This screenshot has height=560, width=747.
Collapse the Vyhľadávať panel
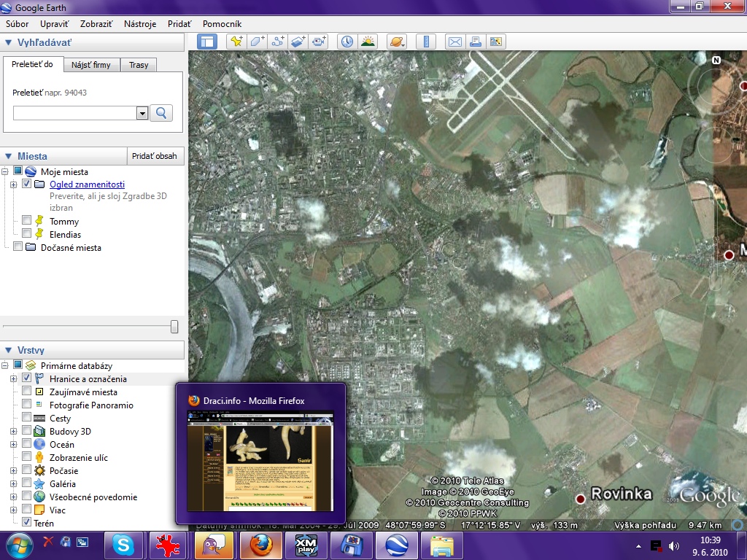tap(8, 42)
